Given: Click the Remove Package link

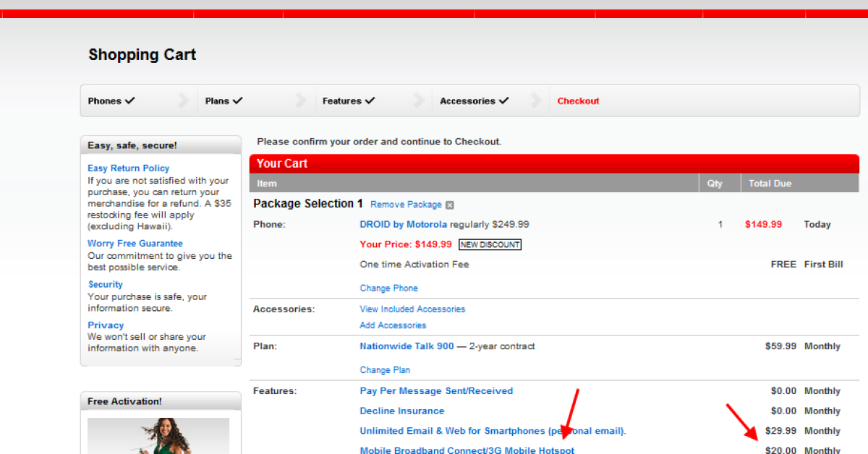Looking at the screenshot, I should click(x=406, y=205).
